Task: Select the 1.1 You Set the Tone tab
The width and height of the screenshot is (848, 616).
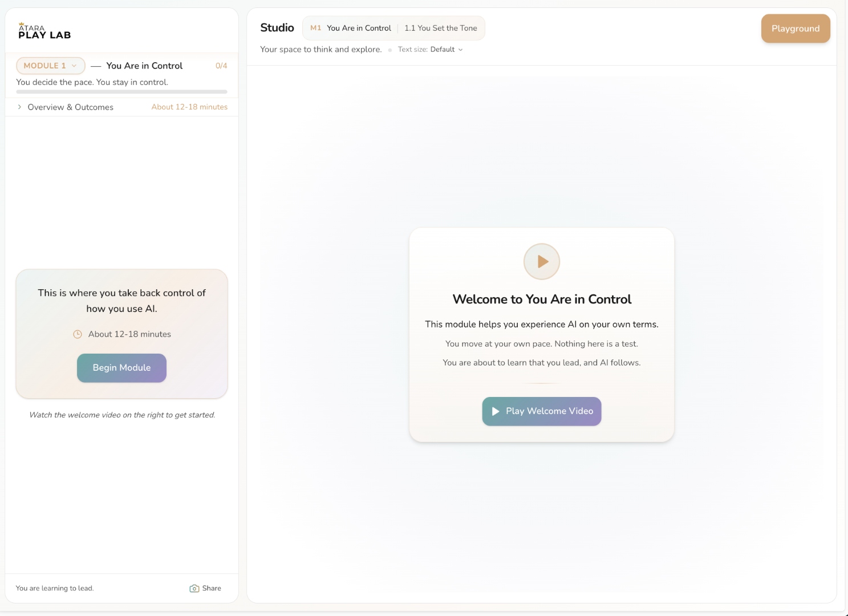Action: click(440, 28)
